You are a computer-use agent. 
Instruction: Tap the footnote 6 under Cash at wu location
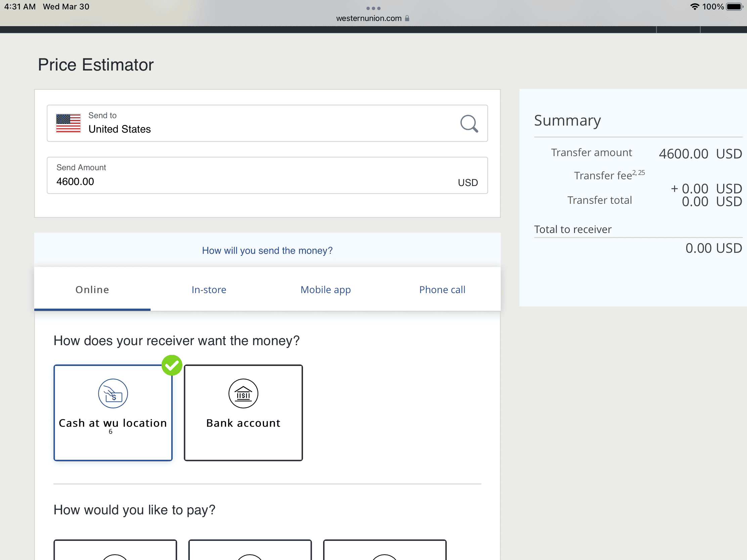tap(111, 431)
